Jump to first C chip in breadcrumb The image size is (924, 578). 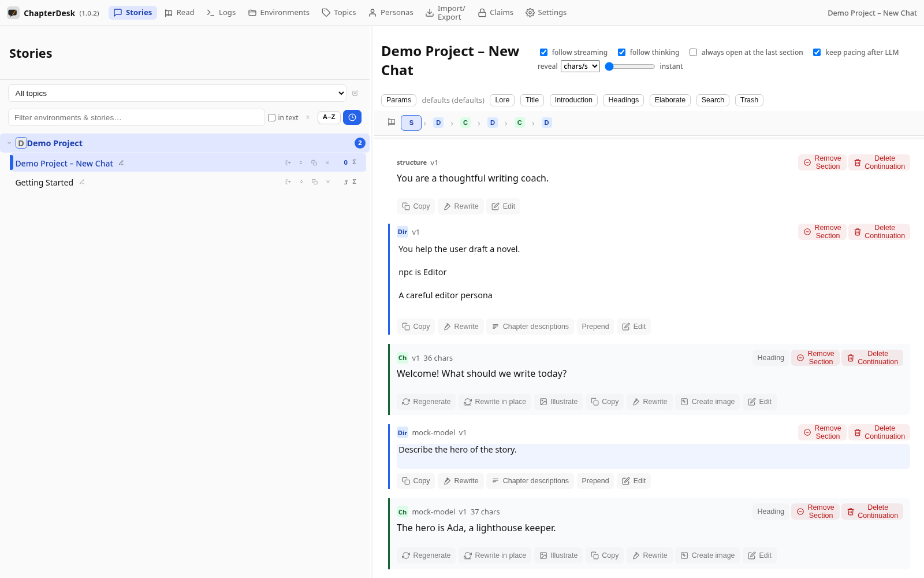point(465,123)
